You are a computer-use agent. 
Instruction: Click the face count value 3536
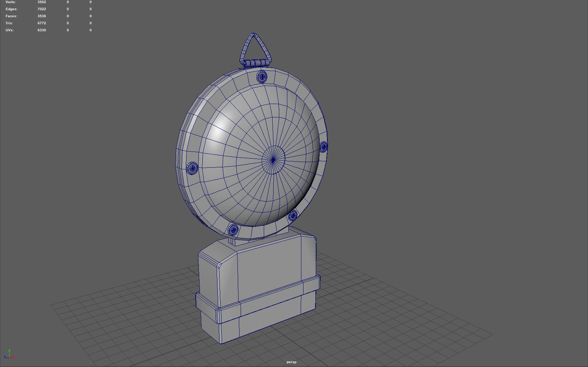click(x=42, y=16)
